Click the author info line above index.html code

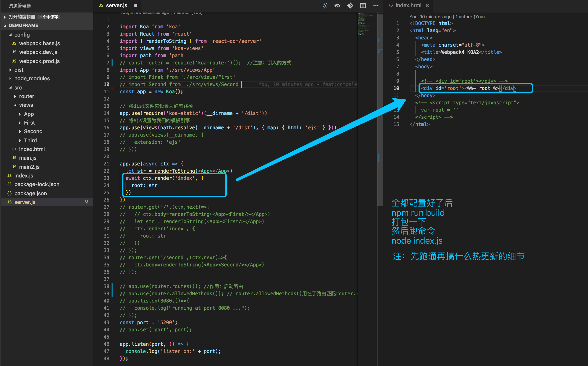447,17
